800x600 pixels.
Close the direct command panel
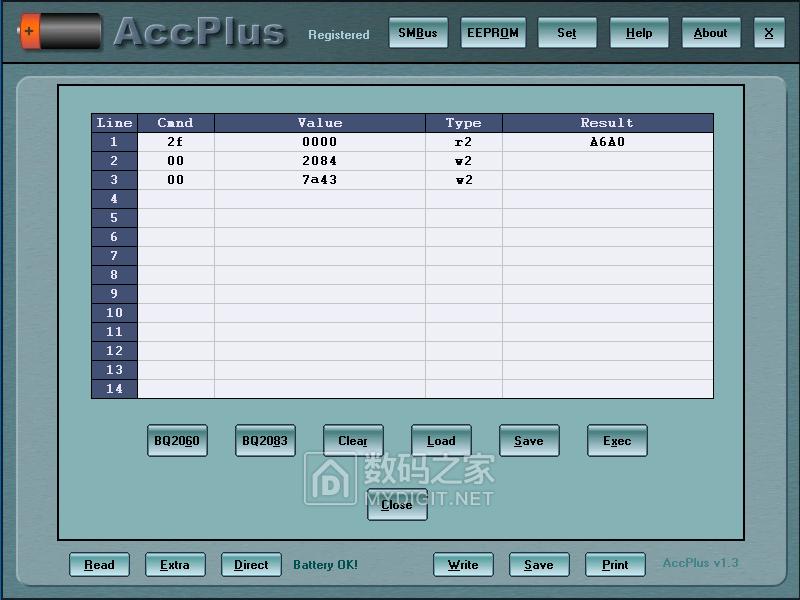(397, 505)
